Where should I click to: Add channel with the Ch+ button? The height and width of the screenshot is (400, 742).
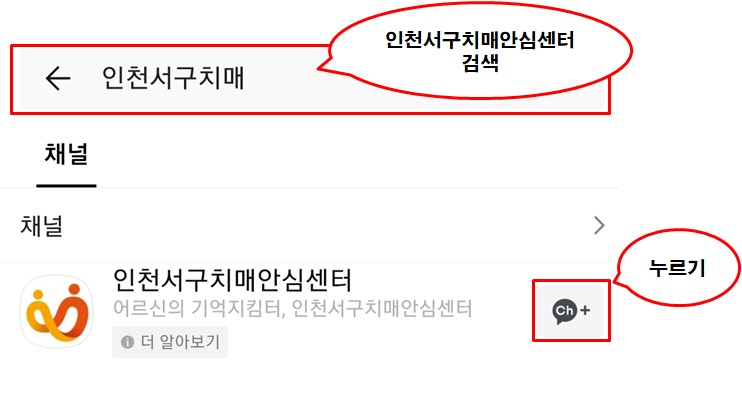[571, 311]
